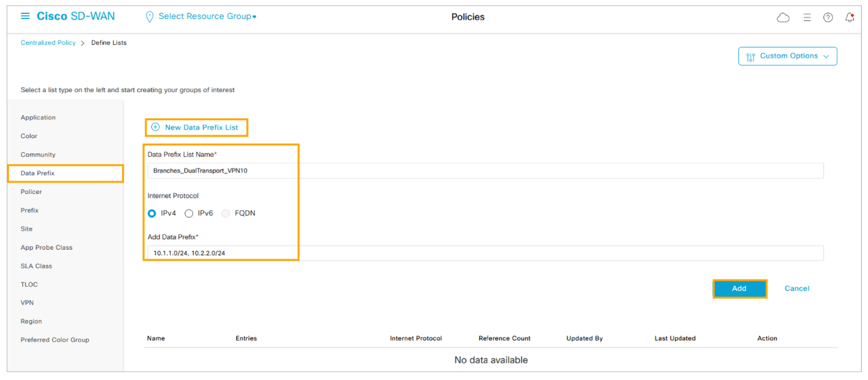Open the help question mark icon
Viewport: 868px width, 380px height.
[828, 18]
